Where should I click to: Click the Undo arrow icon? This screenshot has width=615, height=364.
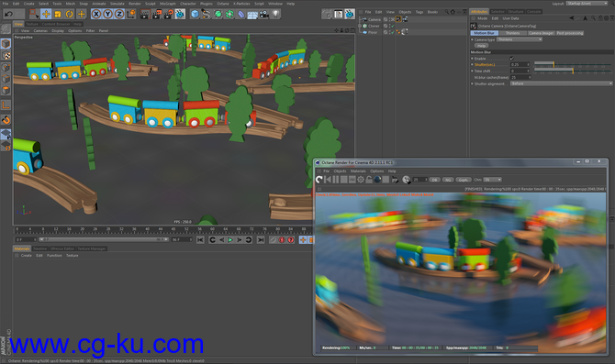point(8,15)
